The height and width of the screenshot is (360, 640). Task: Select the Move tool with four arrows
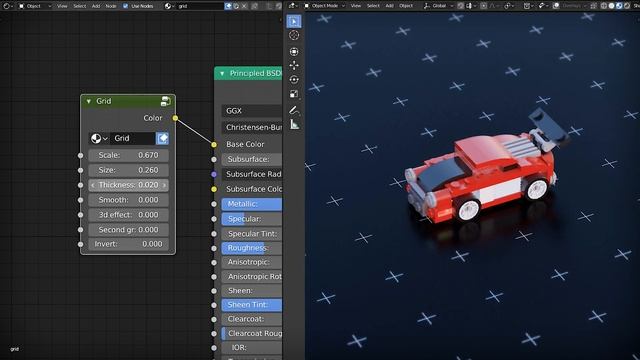tap(294, 65)
